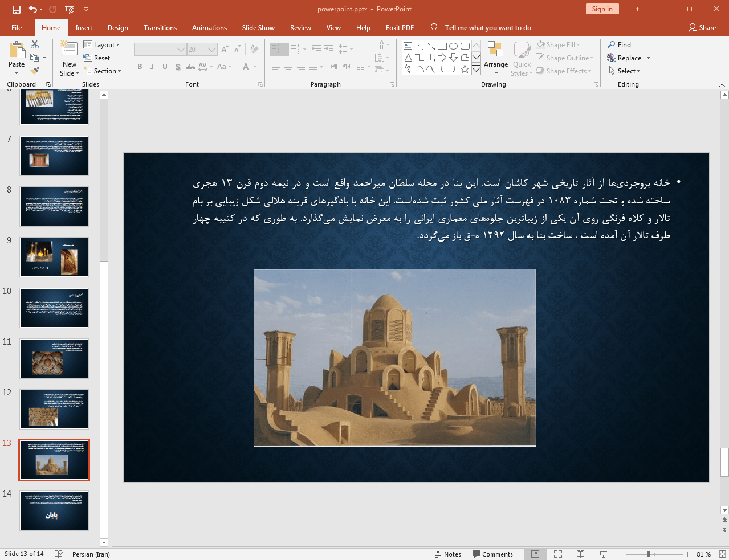Toggle text Shadow

[x=178, y=67]
